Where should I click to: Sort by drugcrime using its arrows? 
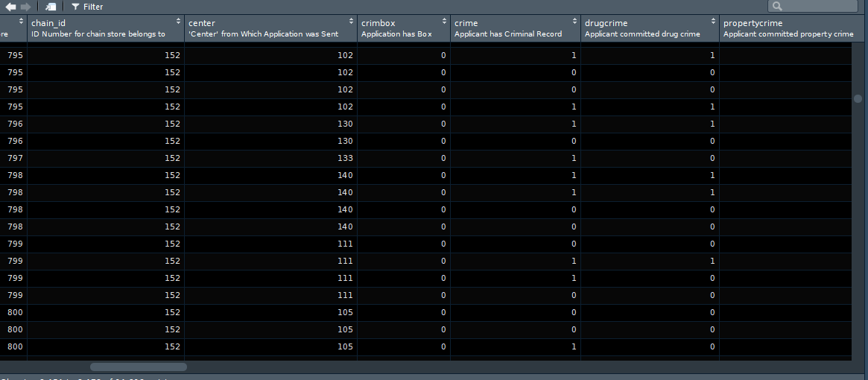pos(714,21)
